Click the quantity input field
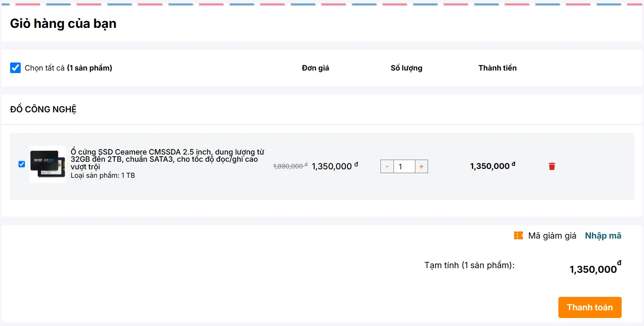Image resolution: width=644 pixels, height=326 pixels. [x=404, y=166]
